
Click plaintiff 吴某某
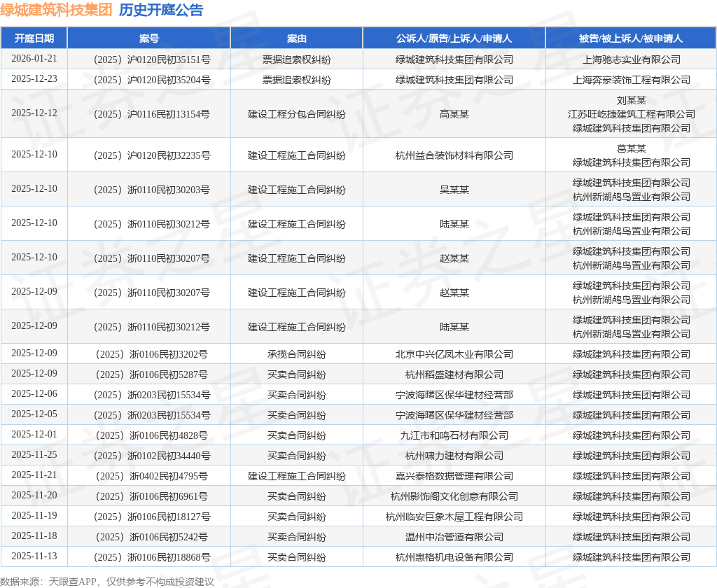(x=454, y=190)
